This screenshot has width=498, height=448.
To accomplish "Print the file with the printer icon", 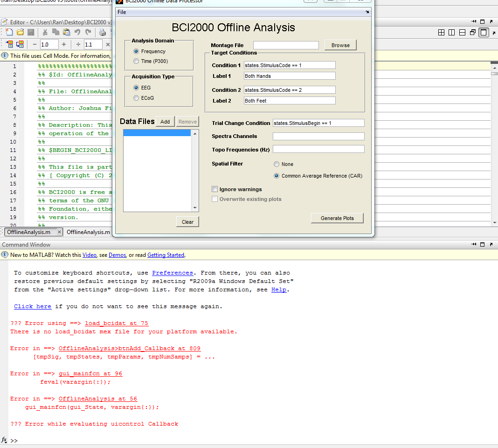I will [x=102, y=32].
